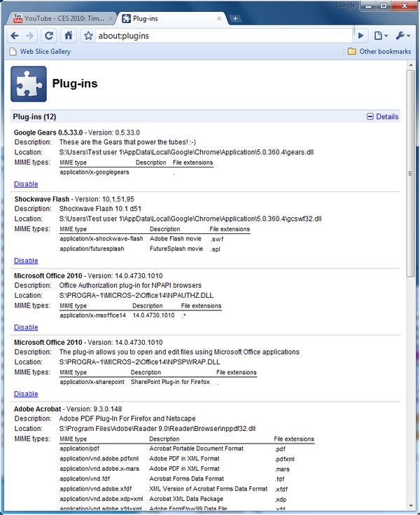Click 'application/vnd.adobe.x-mars' entry
The height and width of the screenshot is (515, 420).
(99, 469)
